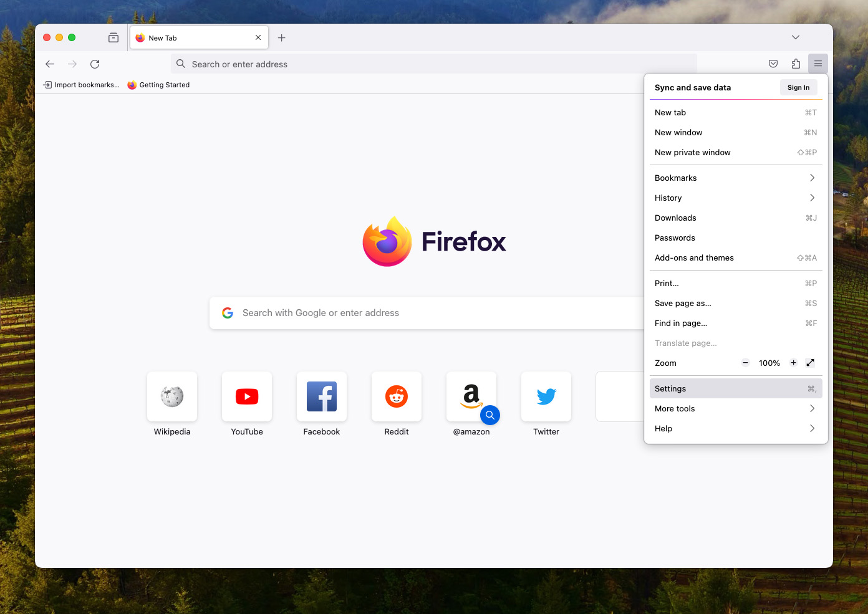868x614 pixels.
Task: Expand the Help submenu
Action: tap(736, 429)
